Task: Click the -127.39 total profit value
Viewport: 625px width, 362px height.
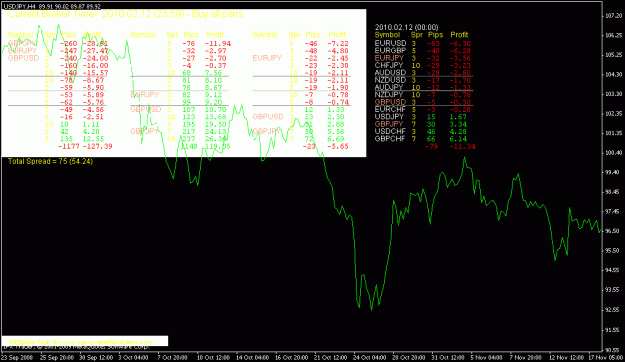Action: [x=97, y=146]
